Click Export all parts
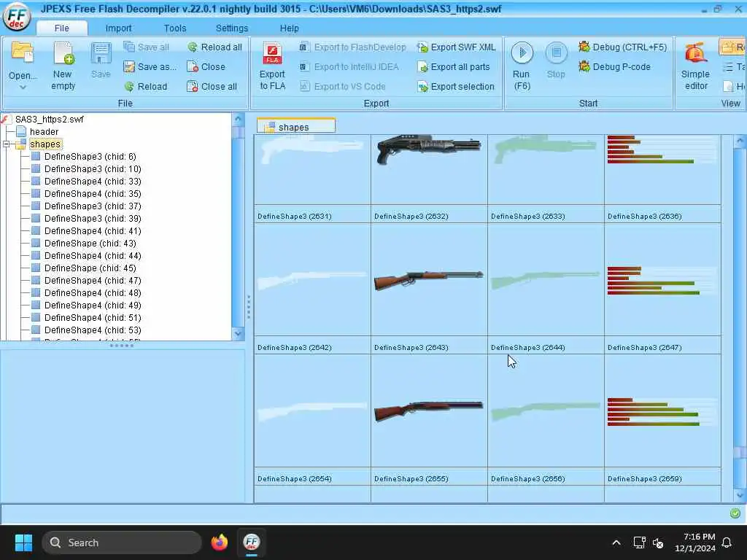 click(x=453, y=66)
